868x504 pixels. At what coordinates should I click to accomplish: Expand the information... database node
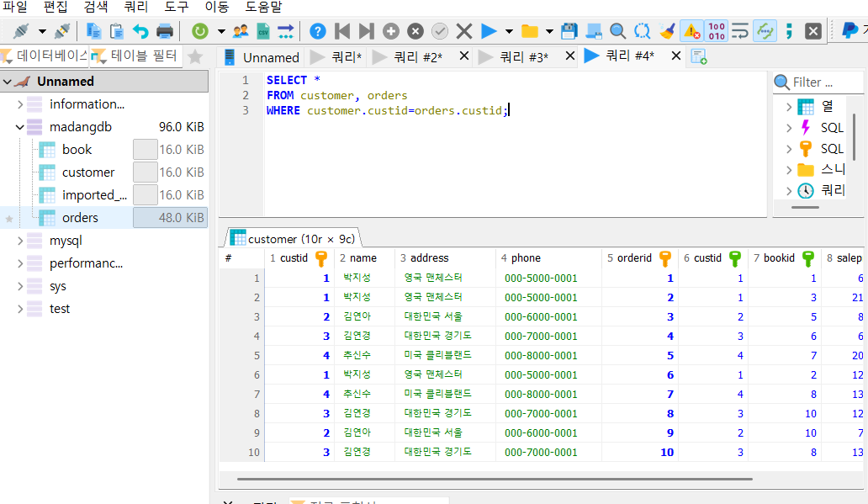20,104
